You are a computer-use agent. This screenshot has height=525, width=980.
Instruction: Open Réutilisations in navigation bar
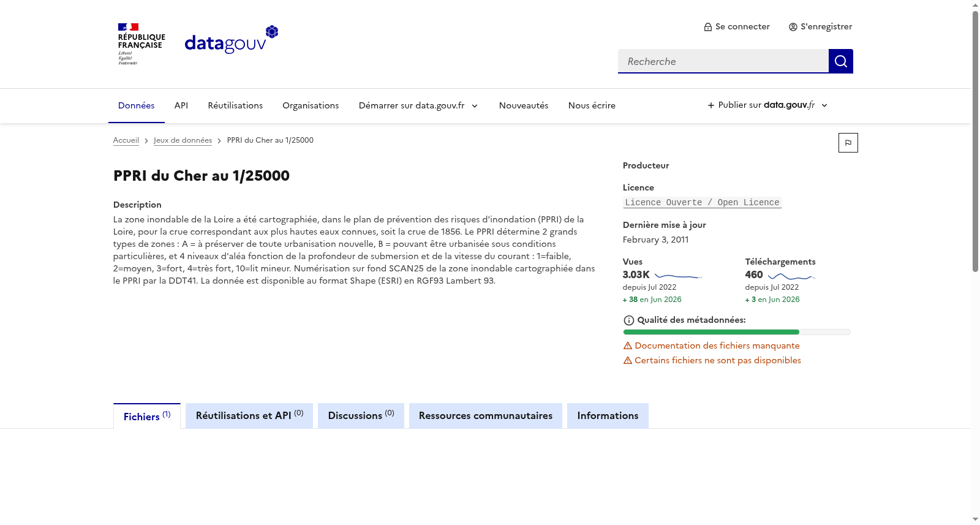coord(235,105)
